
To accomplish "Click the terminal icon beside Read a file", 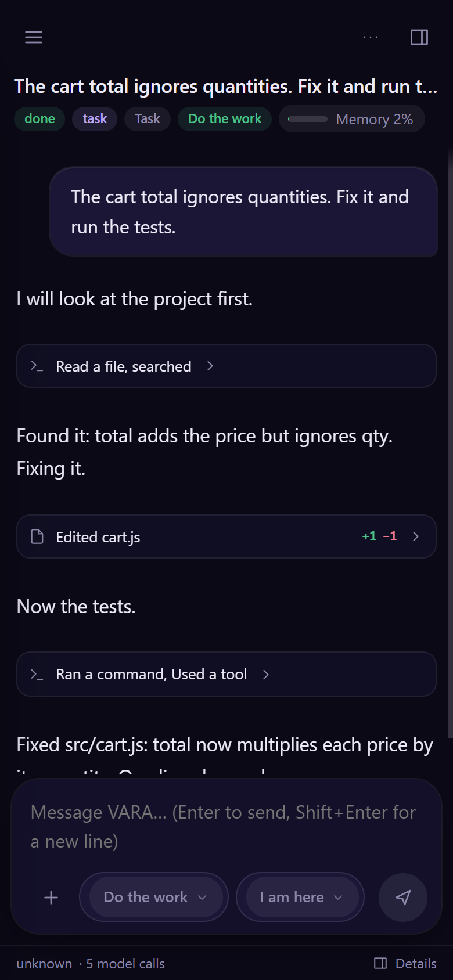I will (37, 366).
